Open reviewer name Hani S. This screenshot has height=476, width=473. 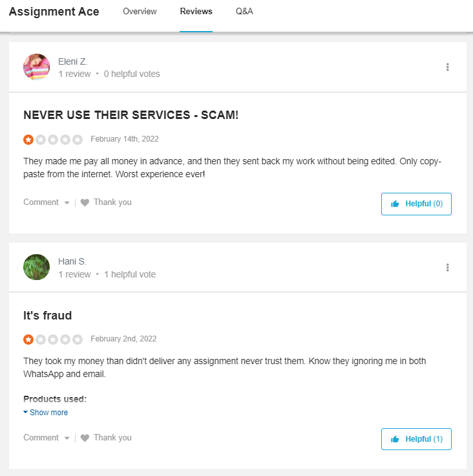72,261
